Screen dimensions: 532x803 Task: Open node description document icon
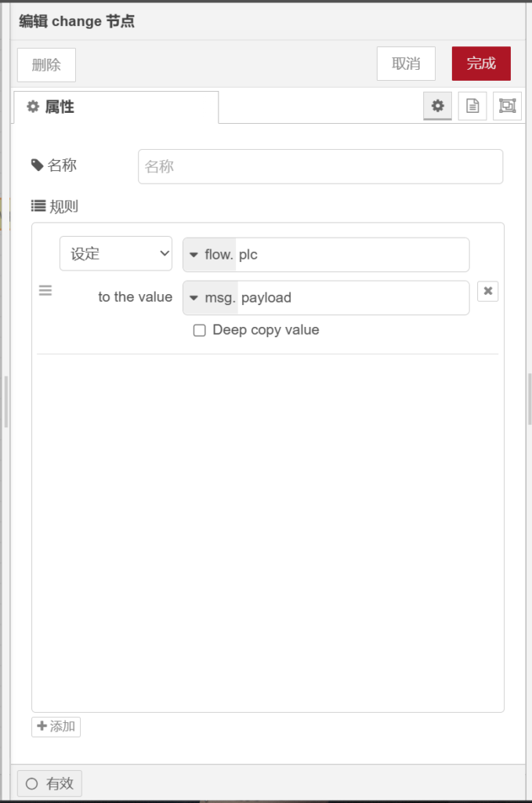[x=472, y=106]
